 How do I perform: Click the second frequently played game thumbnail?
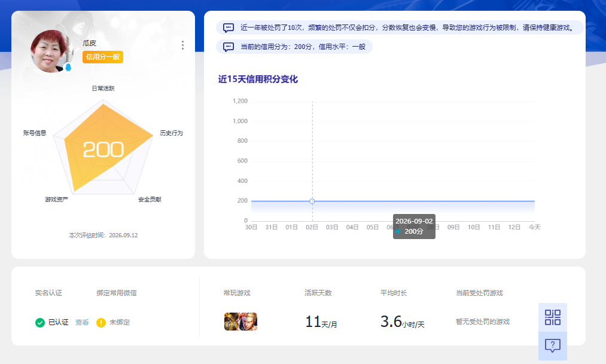tap(248, 322)
